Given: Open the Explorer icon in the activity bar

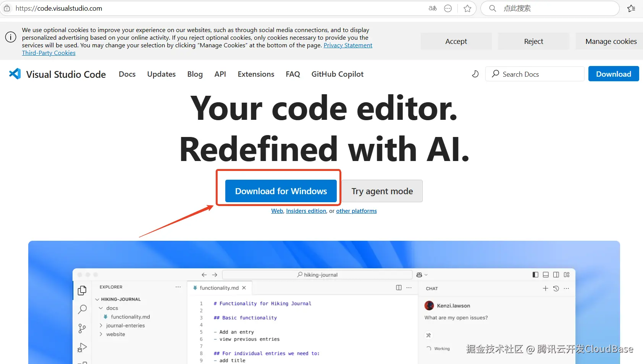Looking at the screenshot, I should pos(82,290).
